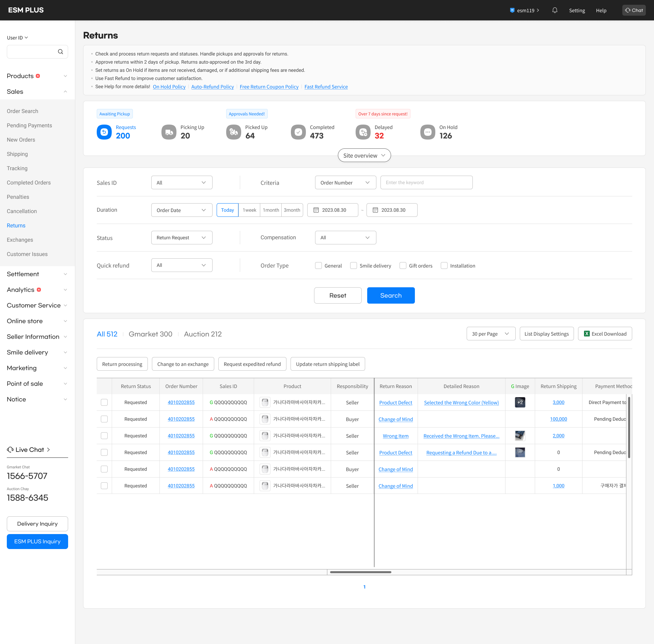Switch to the Gmarket 300 tab
Viewport: 654px width, 644px height.
point(150,334)
